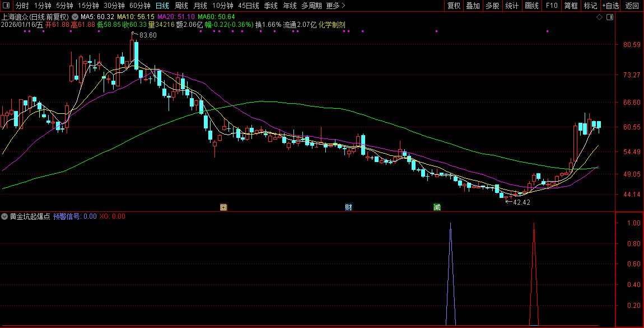Toggle 复权 price adjustment
The height and width of the screenshot is (328, 644).
click(454, 6)
